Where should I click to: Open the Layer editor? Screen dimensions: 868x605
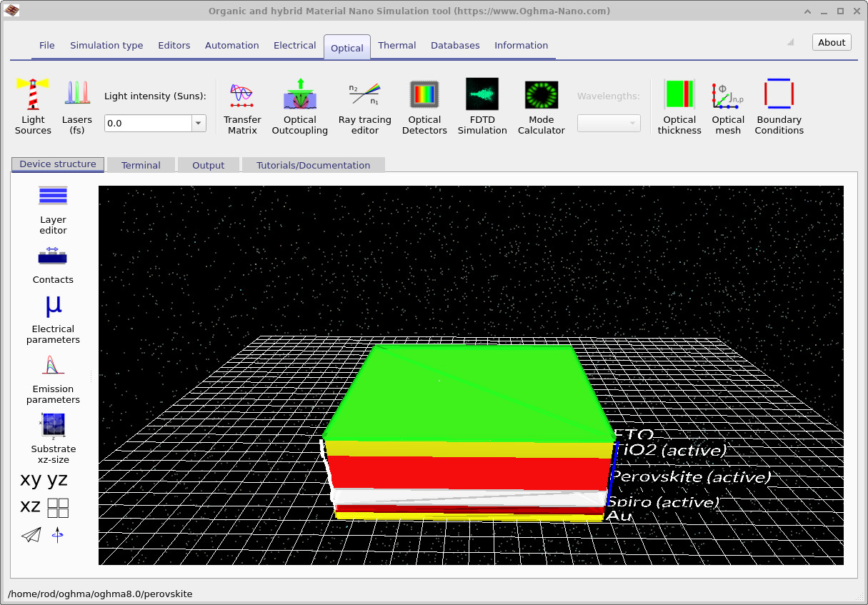tap(53, 207)
